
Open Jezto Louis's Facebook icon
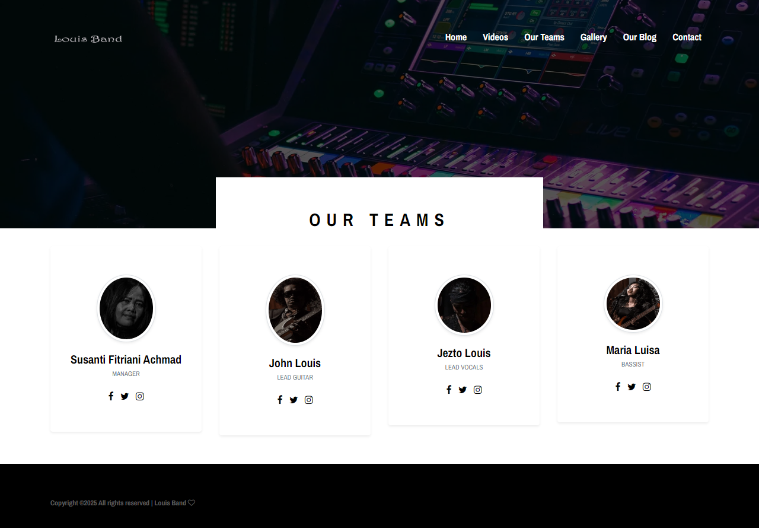tap(449, 390)
